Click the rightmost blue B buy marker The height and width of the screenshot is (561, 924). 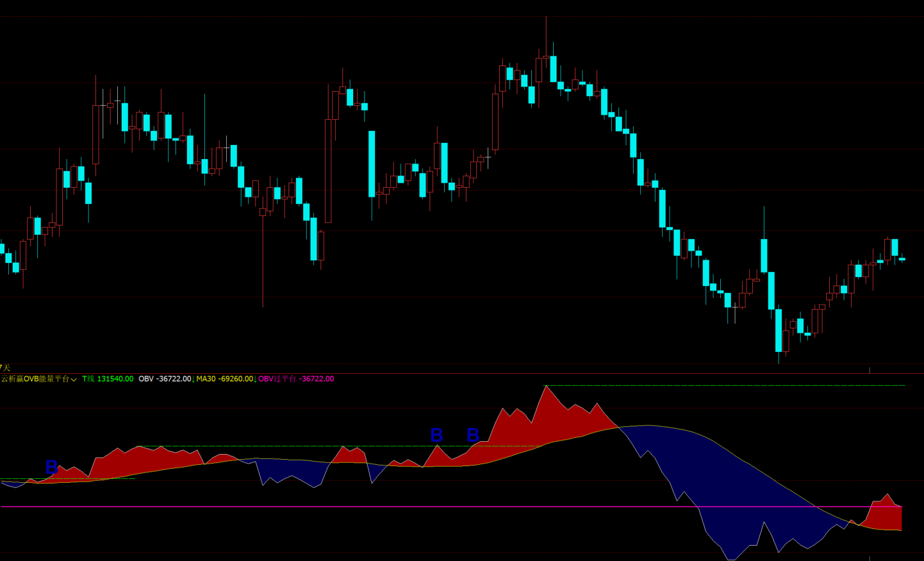pyautogui.click(x=473, y=435)
